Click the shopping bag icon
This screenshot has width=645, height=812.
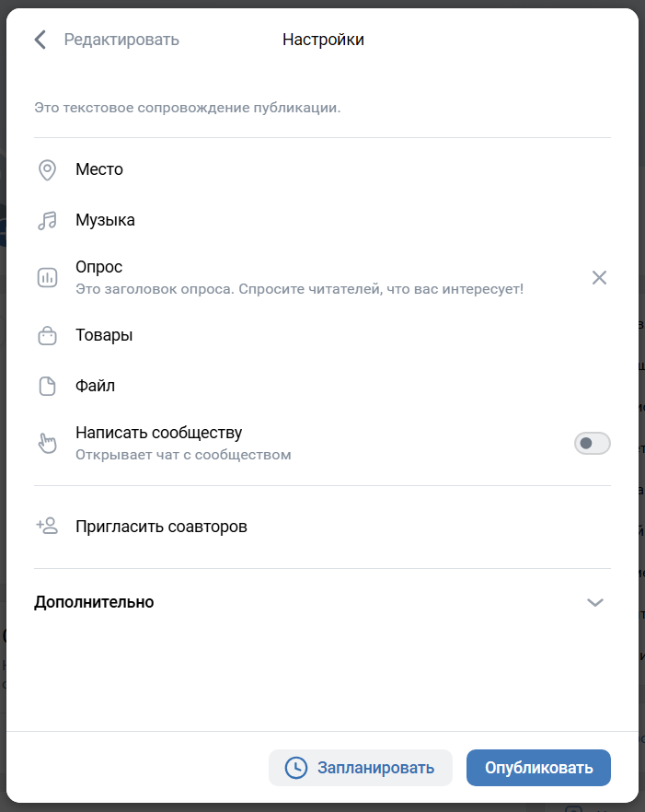click(47, 336)
